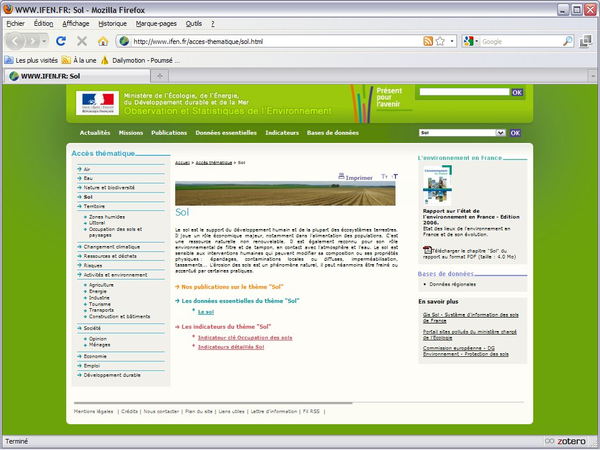
Task: Click the Données essentielles navigation link
Action: coord(226,132)
